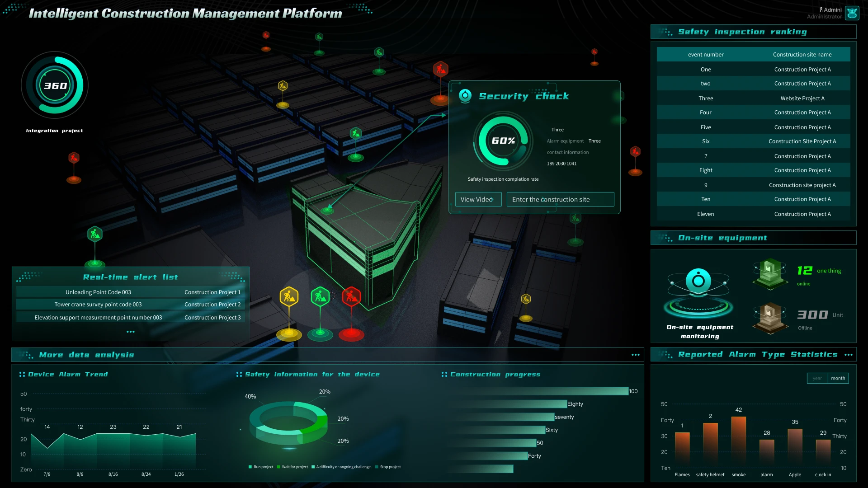Expand Real-time alert list with ellipsis

point(131,332)
